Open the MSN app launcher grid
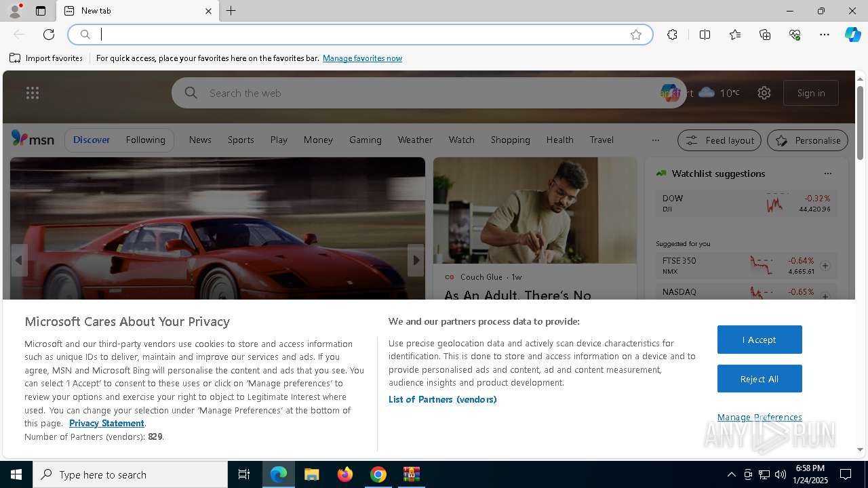Viewport: 868px width, 488px height. point(33,93)
